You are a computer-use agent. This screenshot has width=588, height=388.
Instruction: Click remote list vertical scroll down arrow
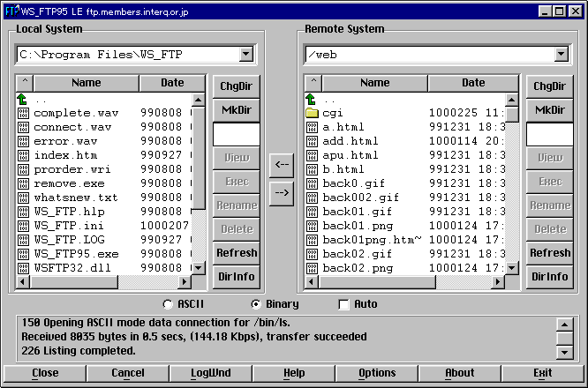click(512, 268)
